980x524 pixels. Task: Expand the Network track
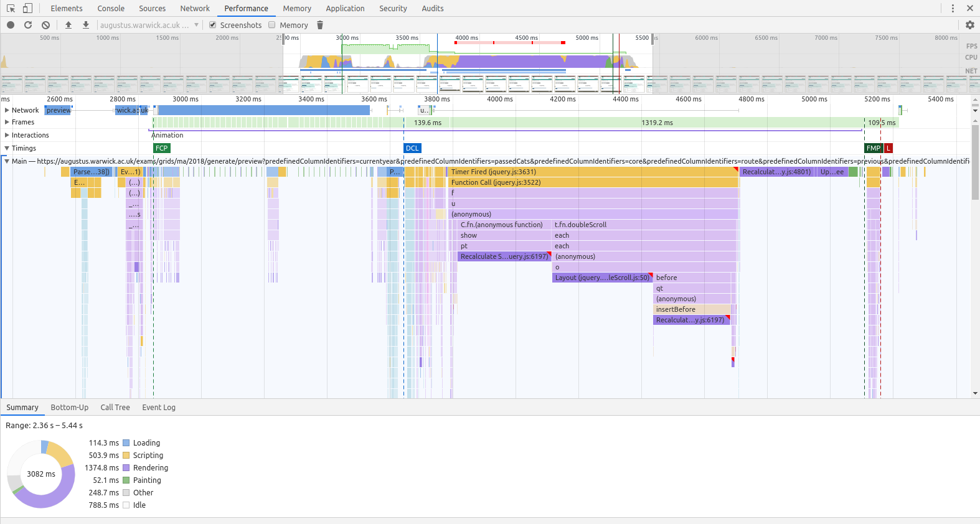point(7,110)
